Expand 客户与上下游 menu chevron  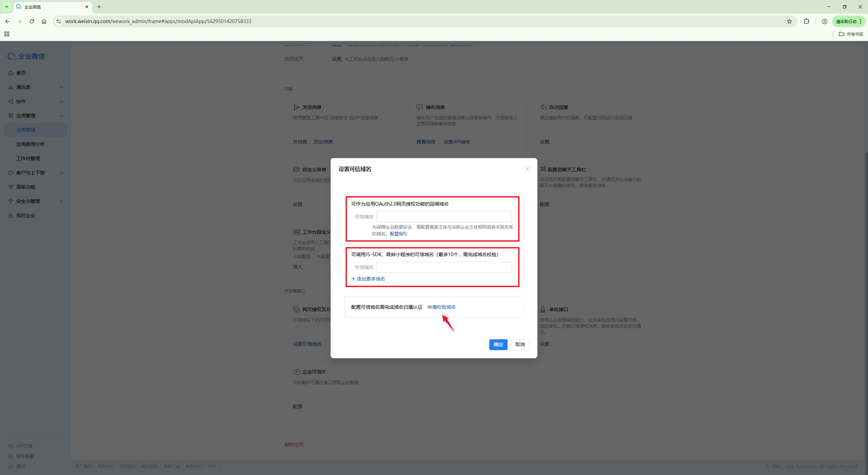[x=61, y=173]
